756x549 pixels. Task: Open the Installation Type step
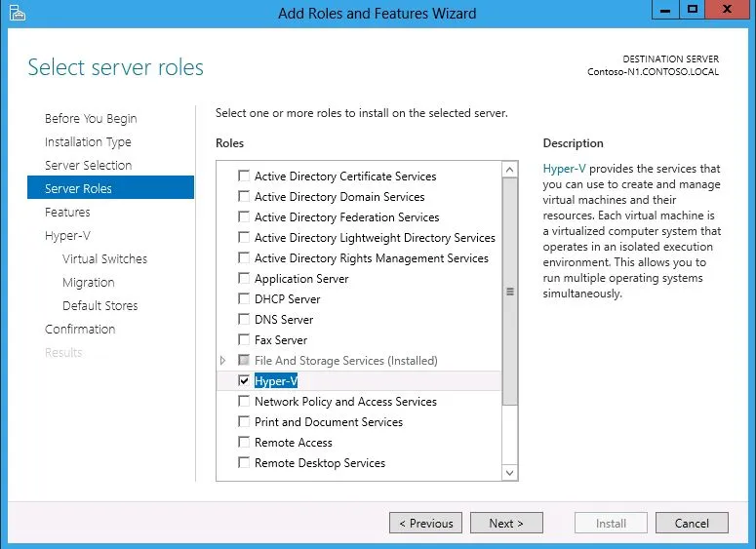coord(88,142)
